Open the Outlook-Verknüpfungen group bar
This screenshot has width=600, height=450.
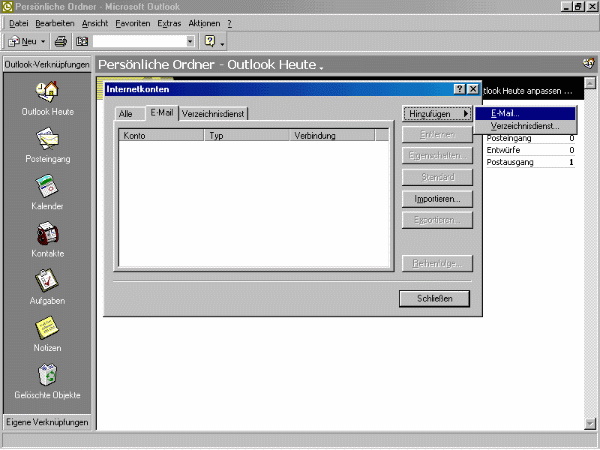click(47, 64)
